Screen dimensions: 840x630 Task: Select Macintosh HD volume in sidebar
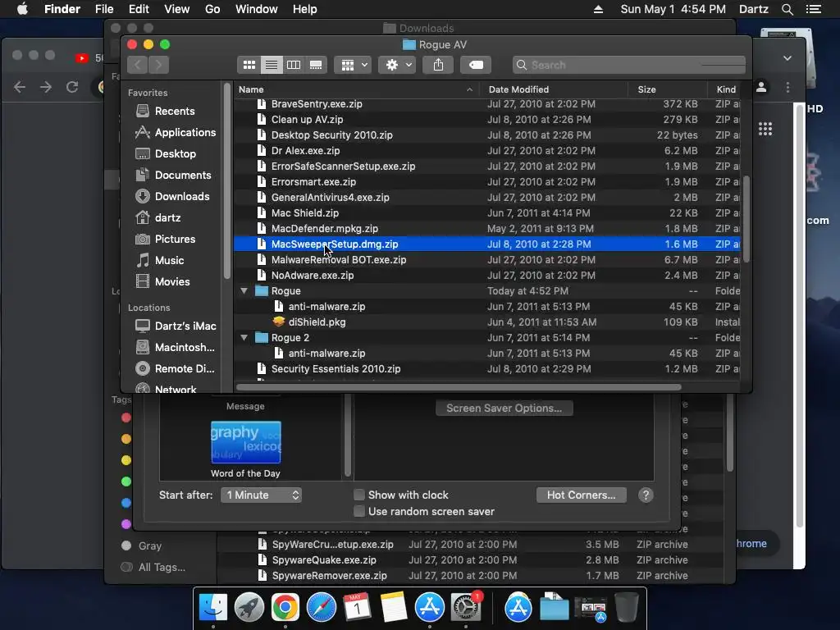[x=175, y=347]
